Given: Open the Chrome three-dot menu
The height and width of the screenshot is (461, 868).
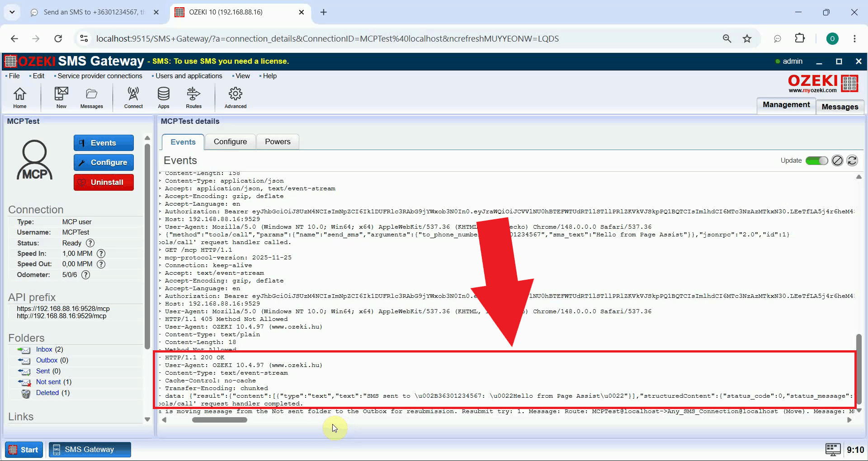Looking at the screenshot, I should click(854, 38).
